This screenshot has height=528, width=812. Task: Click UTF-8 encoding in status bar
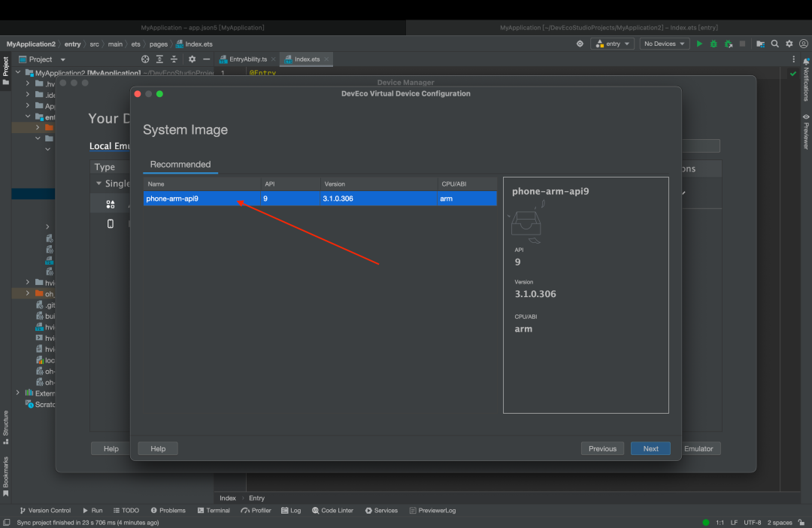click(753, 522)
